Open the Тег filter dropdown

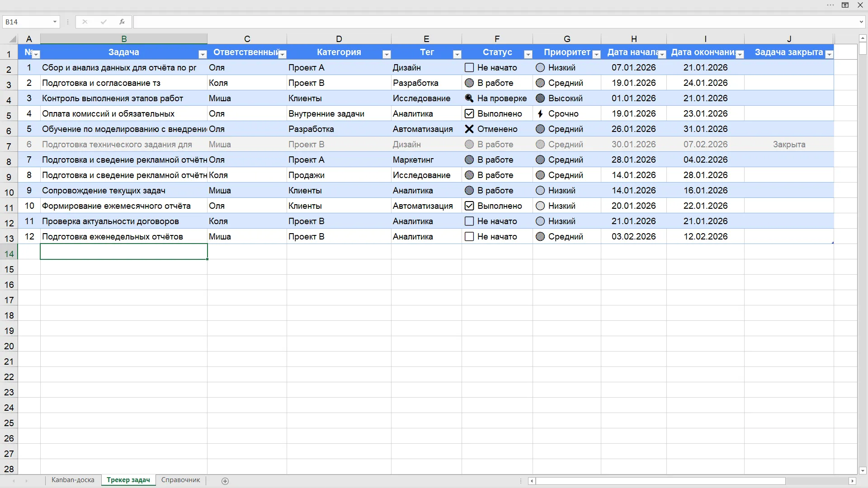click(457, 55)
